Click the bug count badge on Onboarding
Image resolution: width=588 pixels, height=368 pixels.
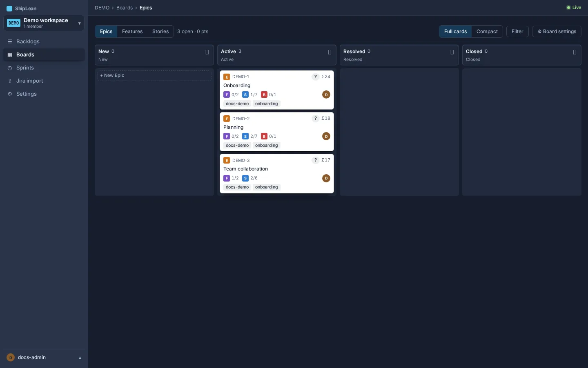[x=269, y=95]
